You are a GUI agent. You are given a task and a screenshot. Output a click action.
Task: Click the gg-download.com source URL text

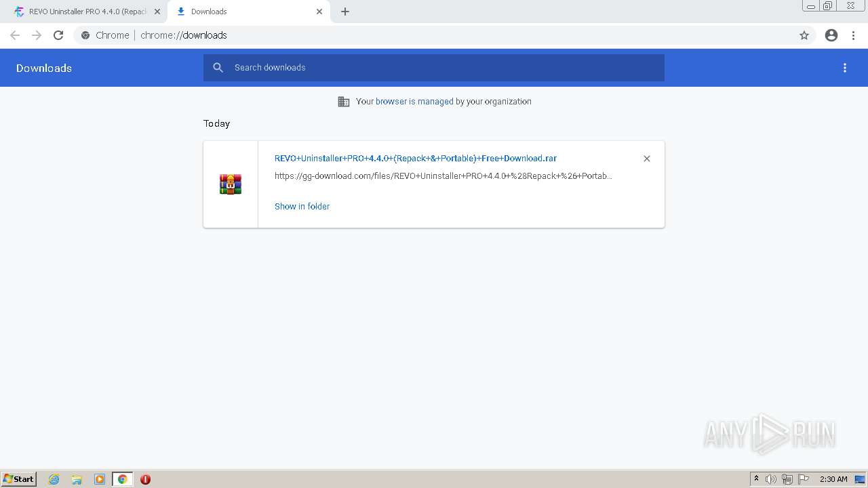pos(443,176)
